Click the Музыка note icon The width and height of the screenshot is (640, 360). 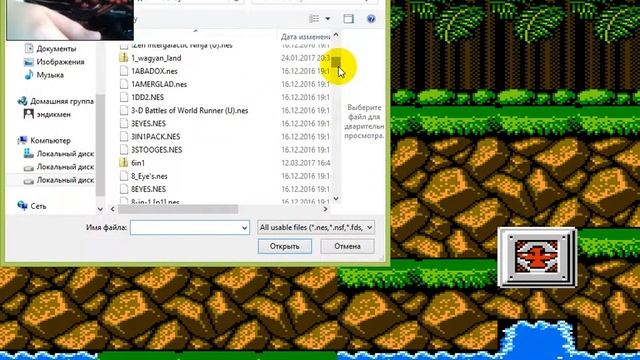click(x=29, y=75)
